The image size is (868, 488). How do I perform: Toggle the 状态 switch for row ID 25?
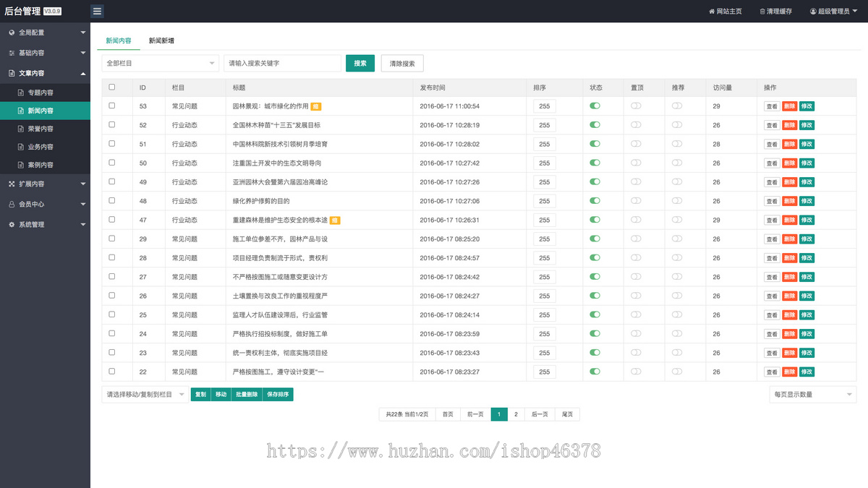coord(595,314)
